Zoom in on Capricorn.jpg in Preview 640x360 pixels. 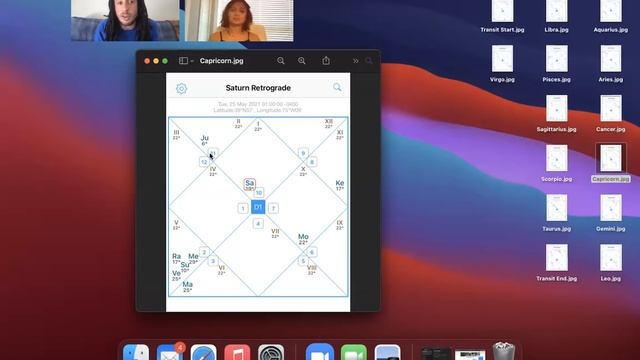pyautogui.click(x=302, y=61)
